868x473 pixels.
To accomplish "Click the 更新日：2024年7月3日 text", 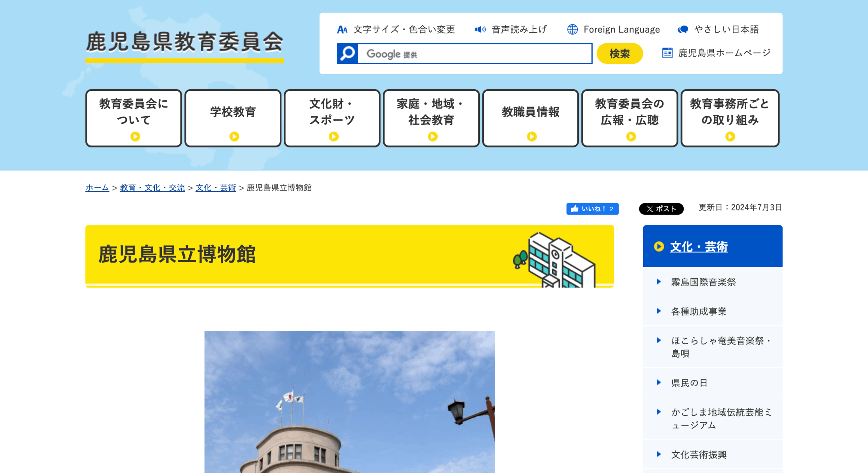I will coord(740,208).
